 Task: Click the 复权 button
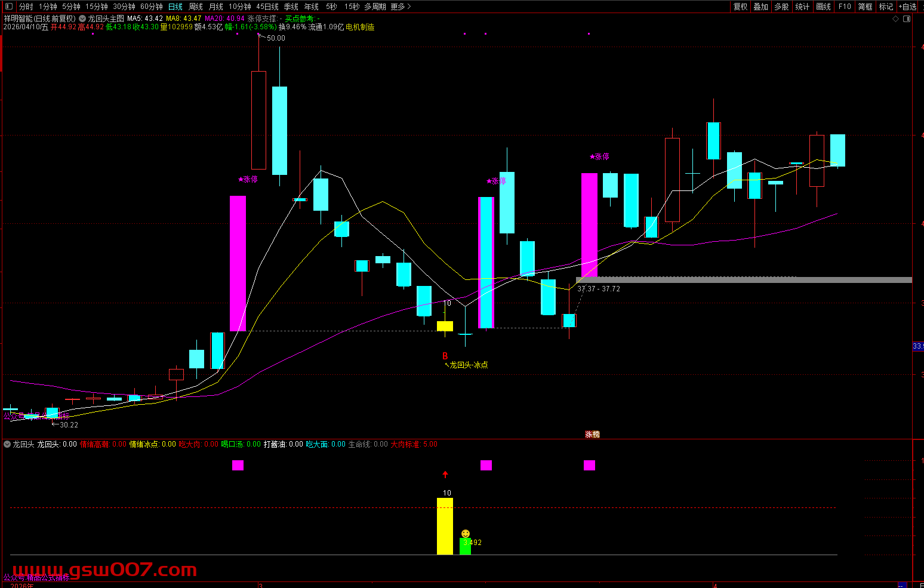(740, 7)
